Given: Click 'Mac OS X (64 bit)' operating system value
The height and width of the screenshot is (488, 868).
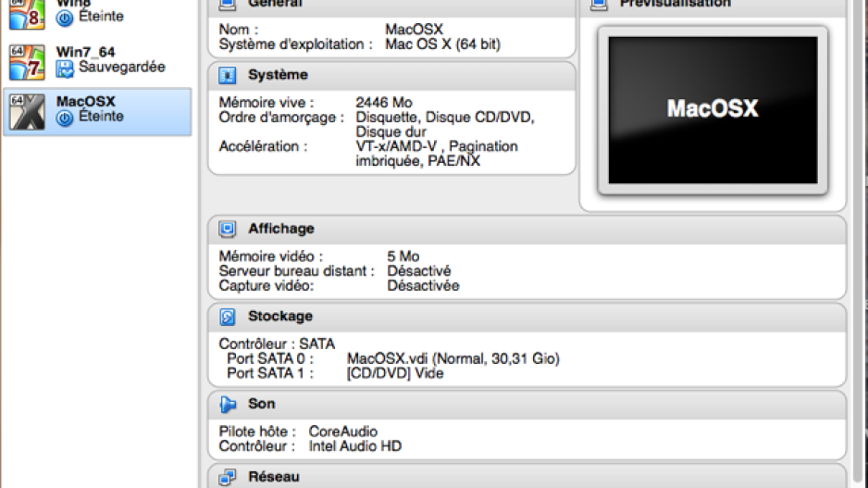Looking at the screenshot, I should (443, 44).
